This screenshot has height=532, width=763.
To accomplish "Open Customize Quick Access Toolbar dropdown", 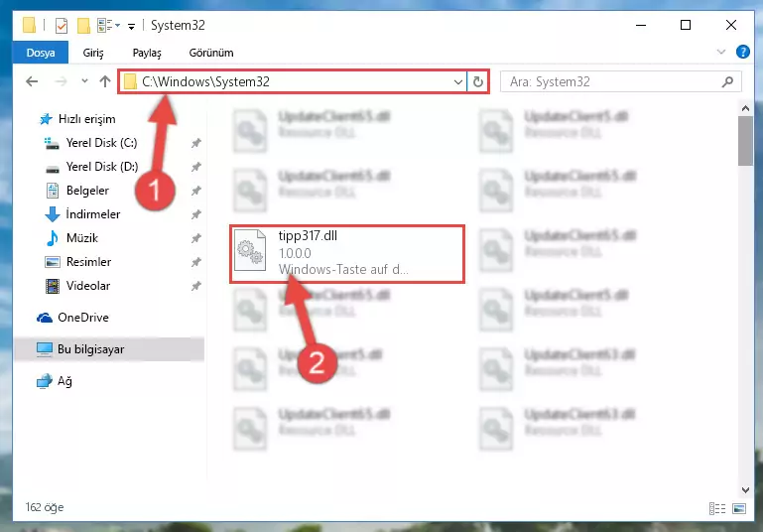I will coord(131,26).
